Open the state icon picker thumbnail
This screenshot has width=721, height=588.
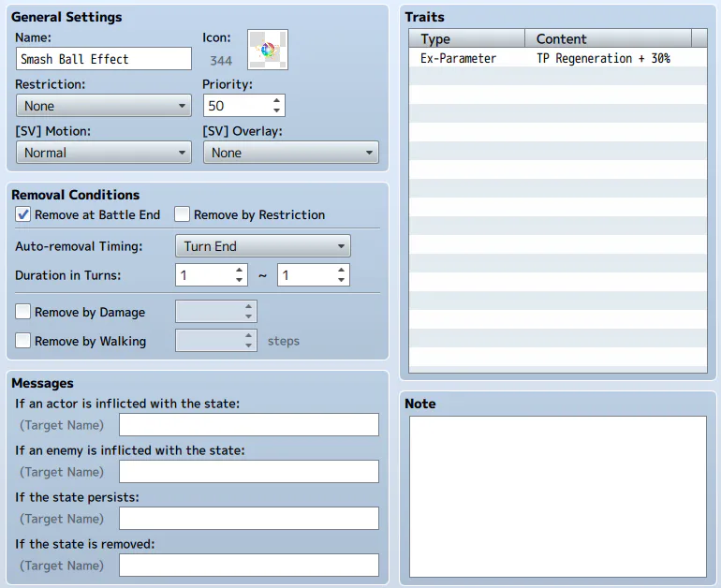tap(268, 50)
